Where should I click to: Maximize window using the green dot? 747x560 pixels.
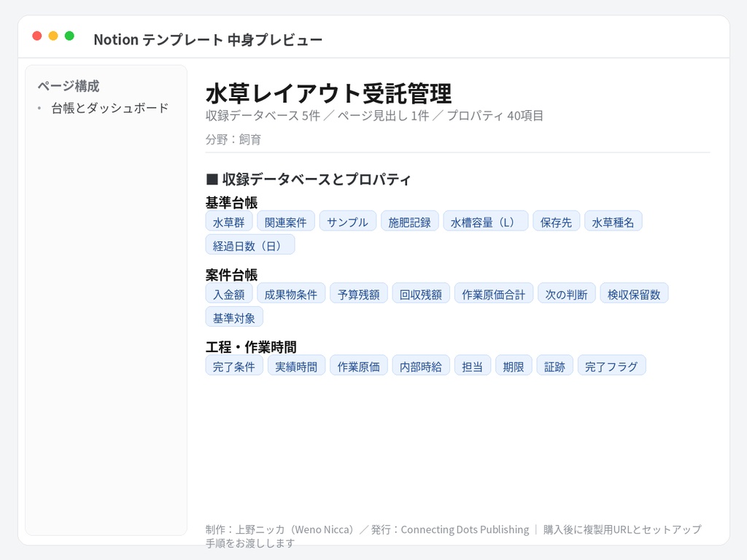(x=69, y=36)
